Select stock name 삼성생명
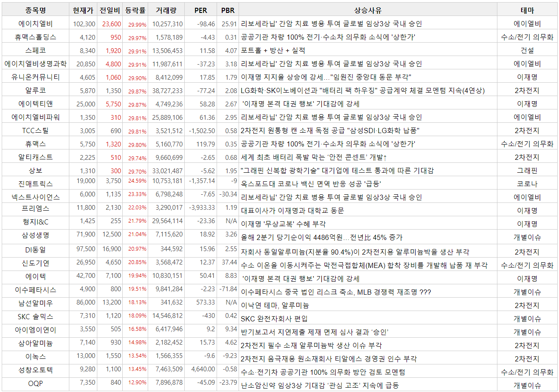The height and width of the screenshot is (392, 559). click(x=35, y=235)
